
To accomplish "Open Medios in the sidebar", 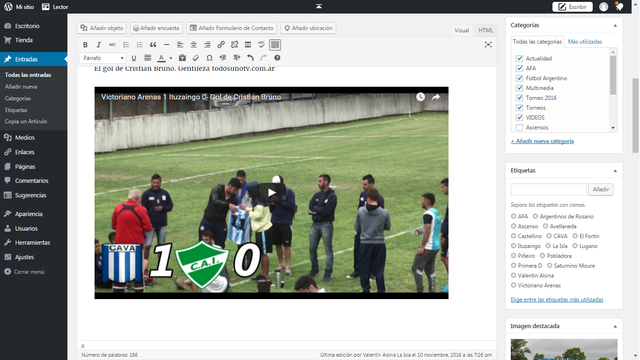I will [x=33, y=138].
